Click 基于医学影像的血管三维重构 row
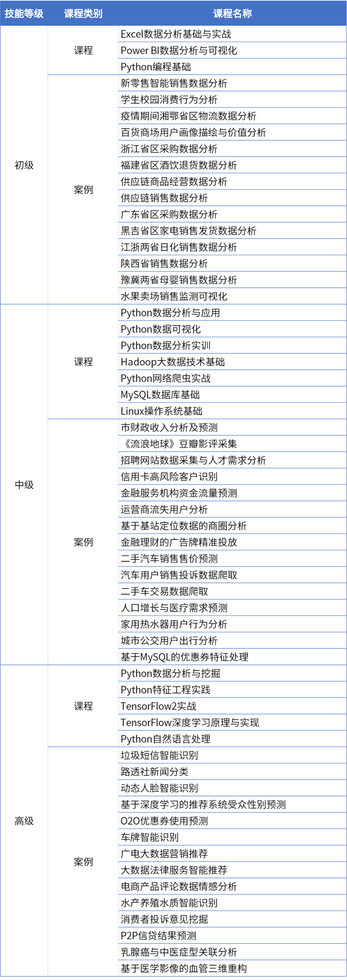The image size is (347, 980). click(x=232, y=968)
